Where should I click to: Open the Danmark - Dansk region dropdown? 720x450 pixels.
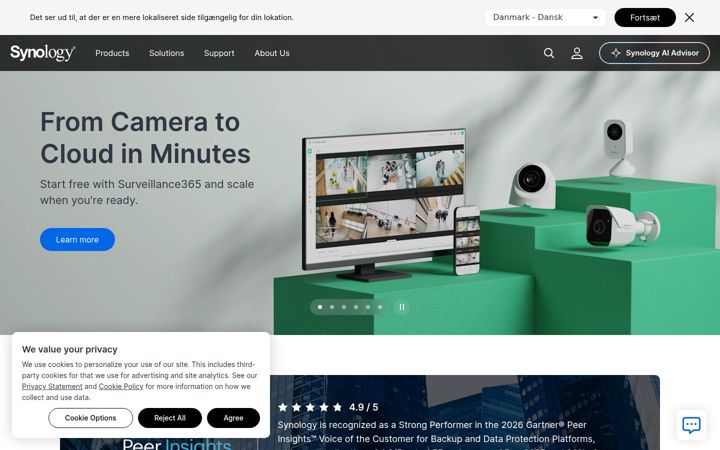(x=545, y=17)
